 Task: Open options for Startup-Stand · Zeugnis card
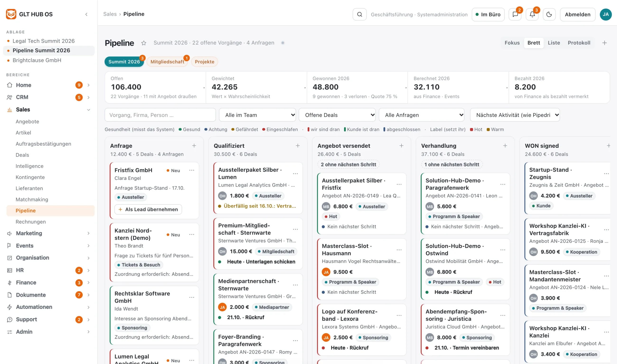(x=606, y=173)
